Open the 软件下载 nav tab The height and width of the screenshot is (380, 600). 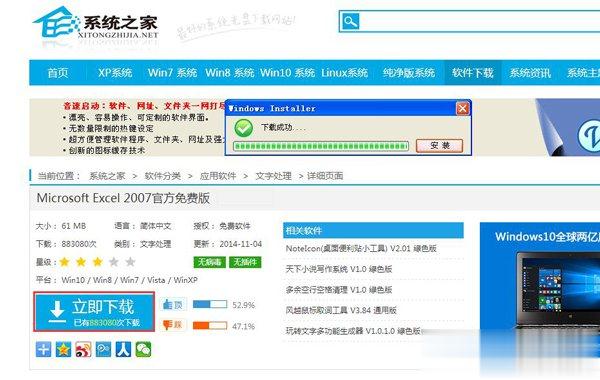click(x=473, y=73)
